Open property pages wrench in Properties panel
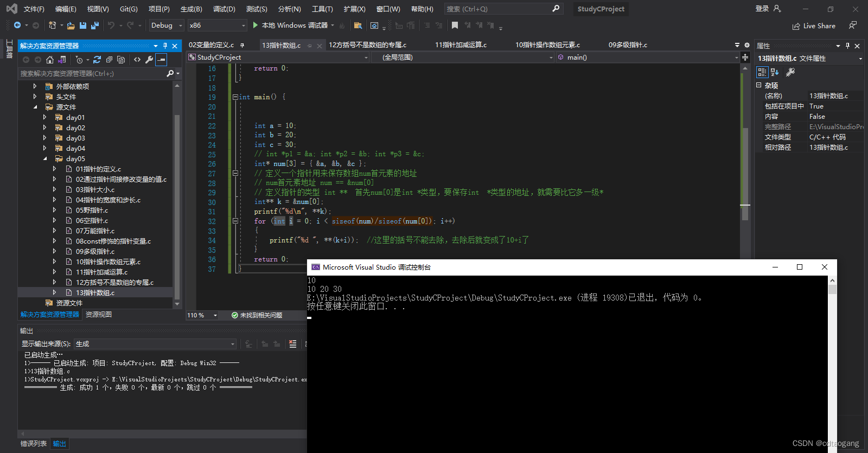The height and width of the screenshot is (453, 868). 790,72
